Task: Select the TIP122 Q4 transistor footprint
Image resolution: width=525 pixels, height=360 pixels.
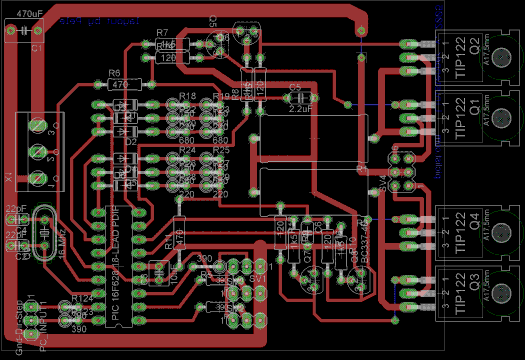Action: tap(478, 232)
